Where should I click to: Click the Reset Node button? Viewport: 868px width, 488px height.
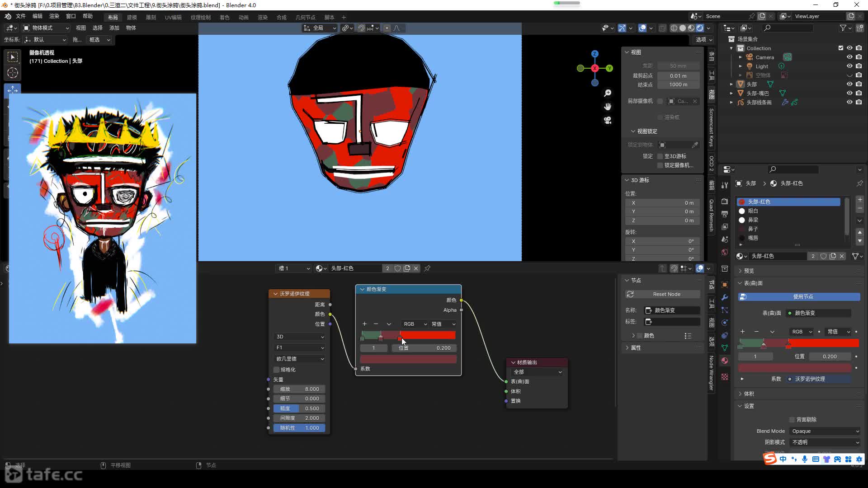pyautogui.click(x=663, y=294)
